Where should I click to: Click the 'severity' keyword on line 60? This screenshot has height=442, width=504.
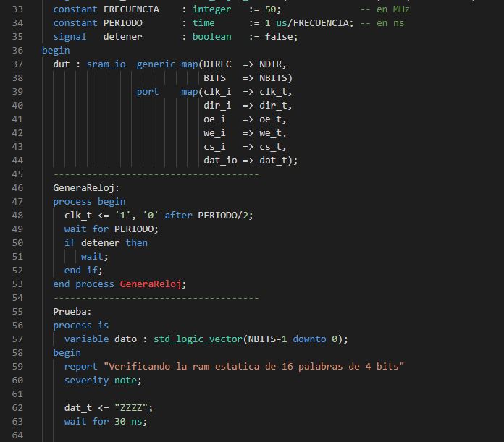(86, 381)
